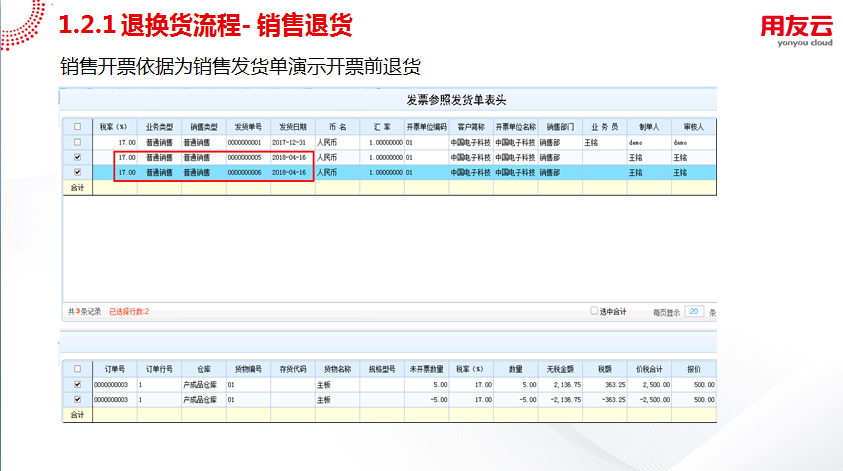Screen dimensions: 843x471
Task: Click the 未开票数量 column header
Action: pos(426,368)
